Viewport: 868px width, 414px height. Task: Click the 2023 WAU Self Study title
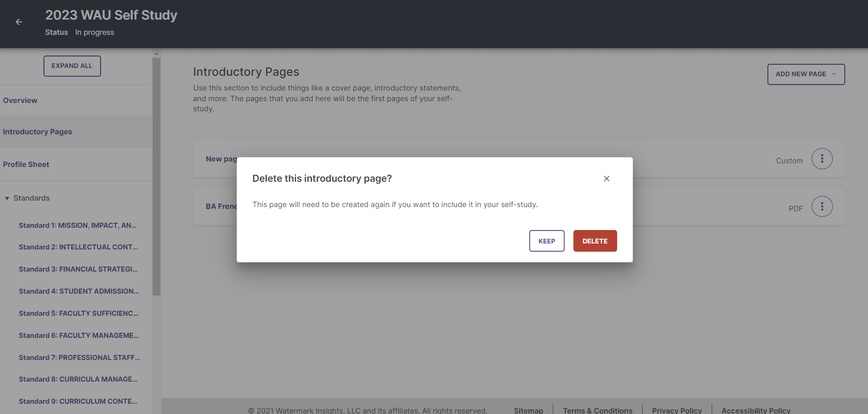[111, 15]
